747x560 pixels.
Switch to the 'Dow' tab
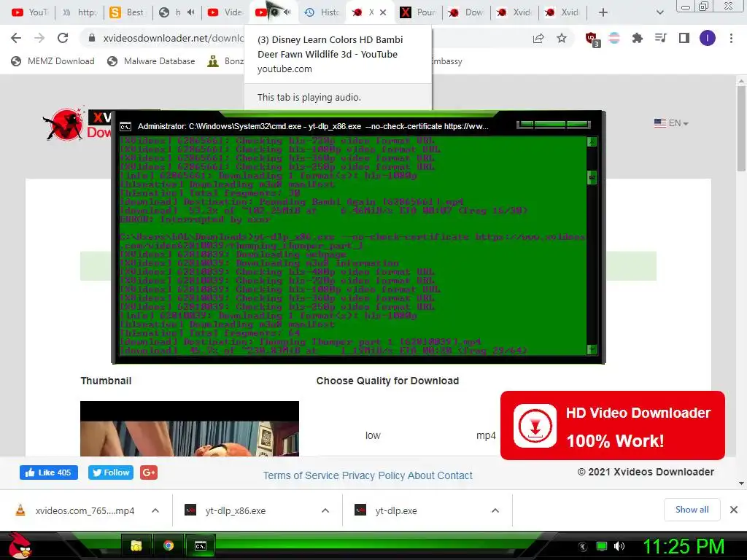(x=466, y=12)
